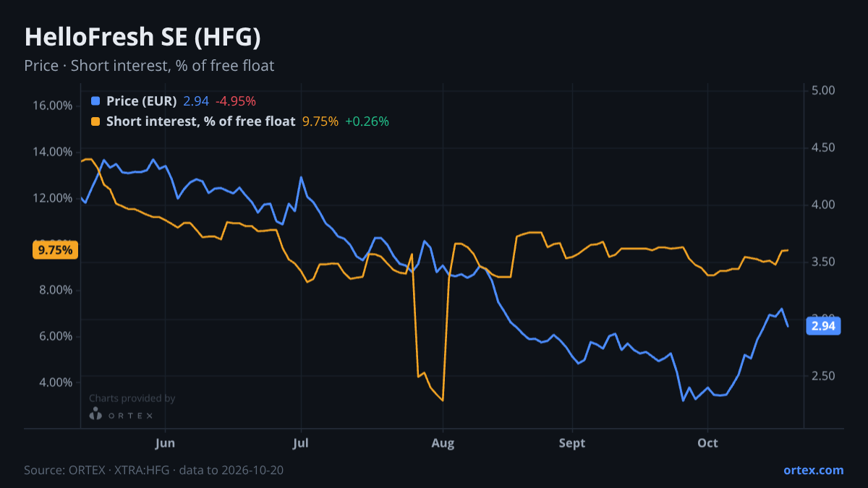Click the 6.00% left axis label
The width and height of the screenshot is (868, 488).
[x=56, y=336]
